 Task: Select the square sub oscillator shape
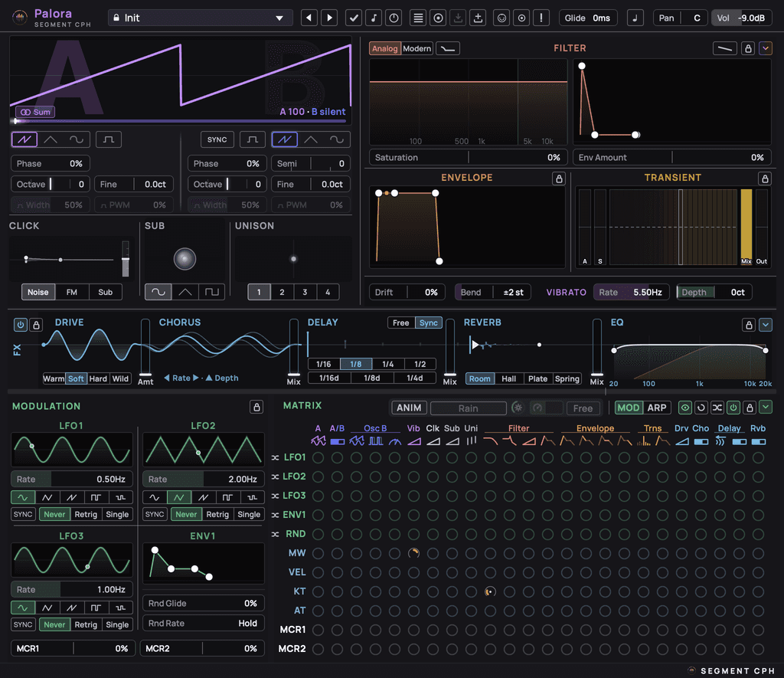coord(211,292)
